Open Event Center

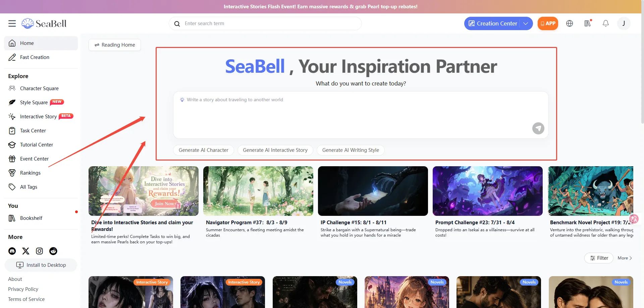click(x=41, y=159)
